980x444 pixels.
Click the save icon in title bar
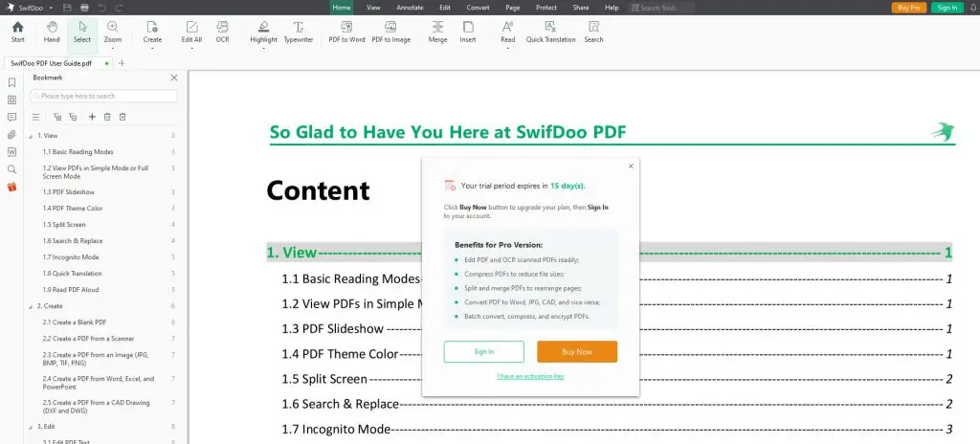68,8
